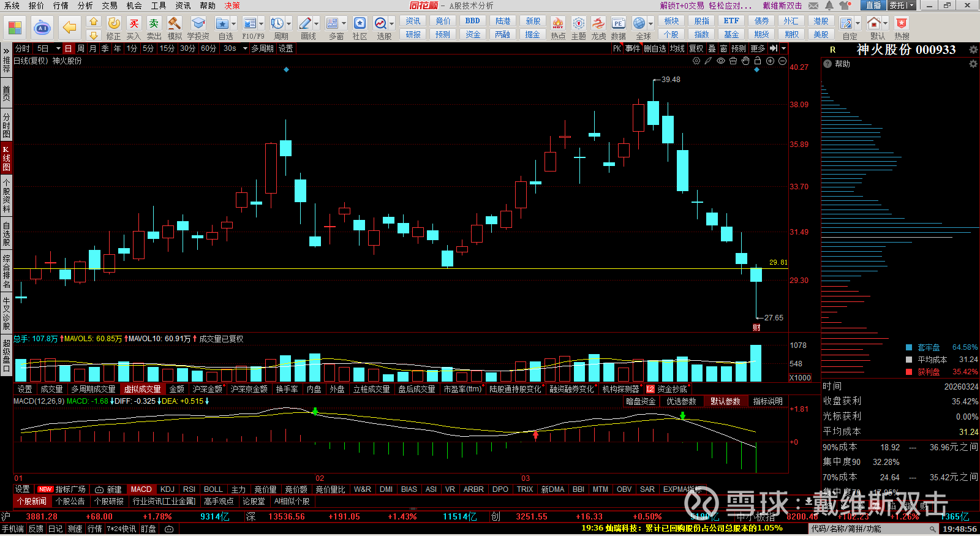This screenshot has height=536, width=980.
Task: Open the 换手率 volume indicator
Action: 287,389
